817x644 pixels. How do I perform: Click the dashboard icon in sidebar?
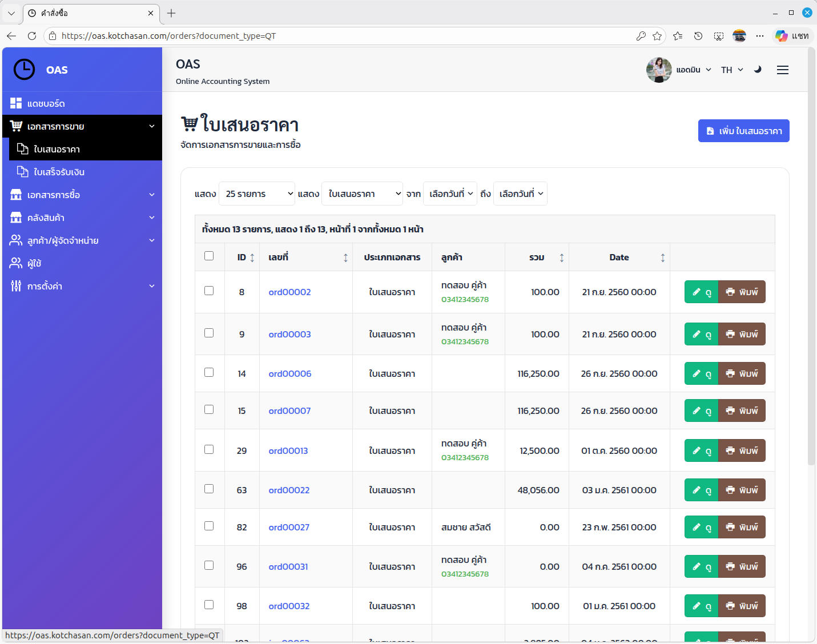(x=16, y=103)
